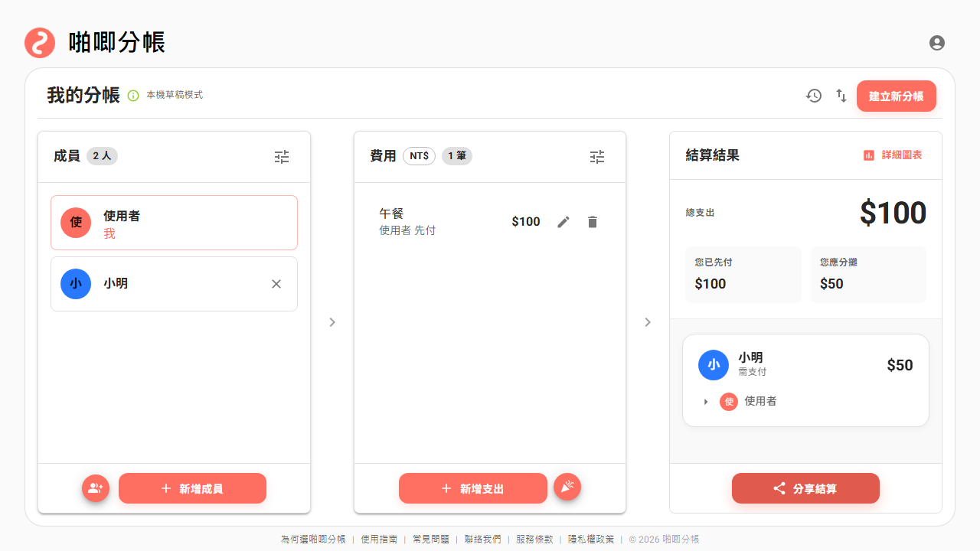Open the 服務條款 footer link
This screenshot has height=551, width=980.
[534, 540]
